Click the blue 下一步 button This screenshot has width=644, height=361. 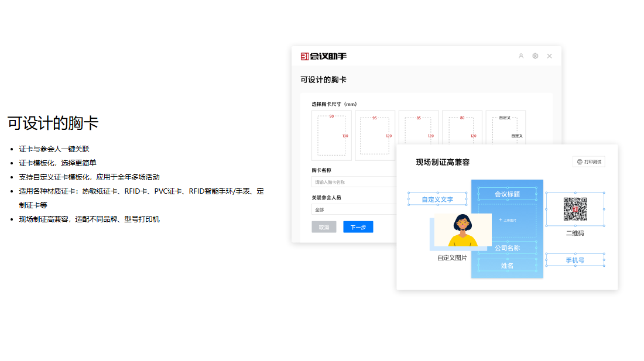(x=358, y=227)
